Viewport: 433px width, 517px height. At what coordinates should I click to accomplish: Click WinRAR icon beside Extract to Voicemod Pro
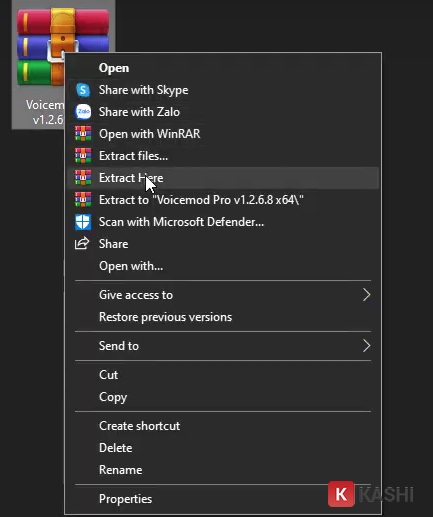pos(83,200)
